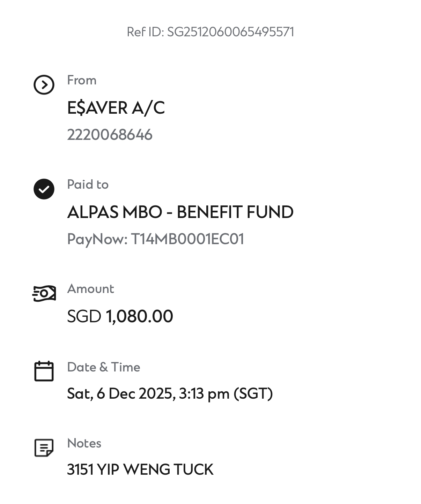Click the E$AVER A/C account name
Screen dimensions: 421x504
coord(116,108)
